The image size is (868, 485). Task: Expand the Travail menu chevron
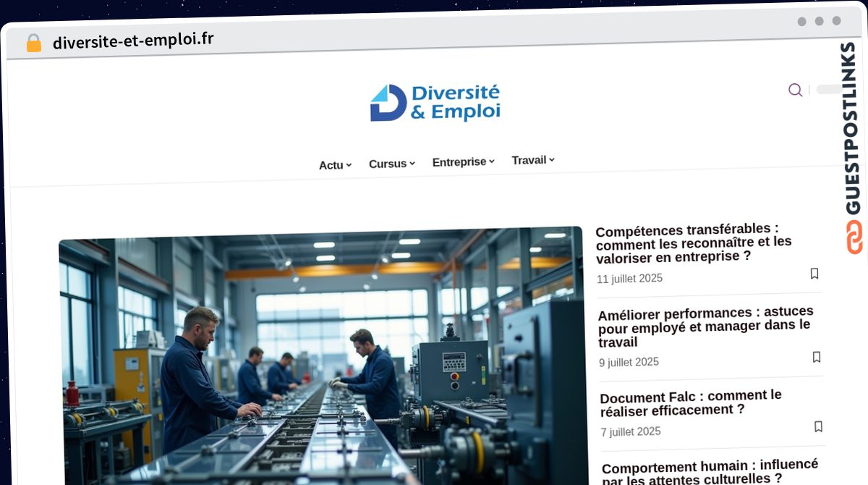552,160
